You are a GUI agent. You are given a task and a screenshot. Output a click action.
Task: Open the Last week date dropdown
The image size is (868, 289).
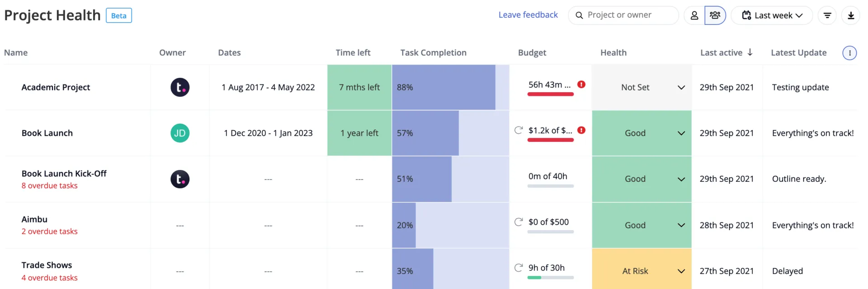pyautogui.click(x=772, y=15)
